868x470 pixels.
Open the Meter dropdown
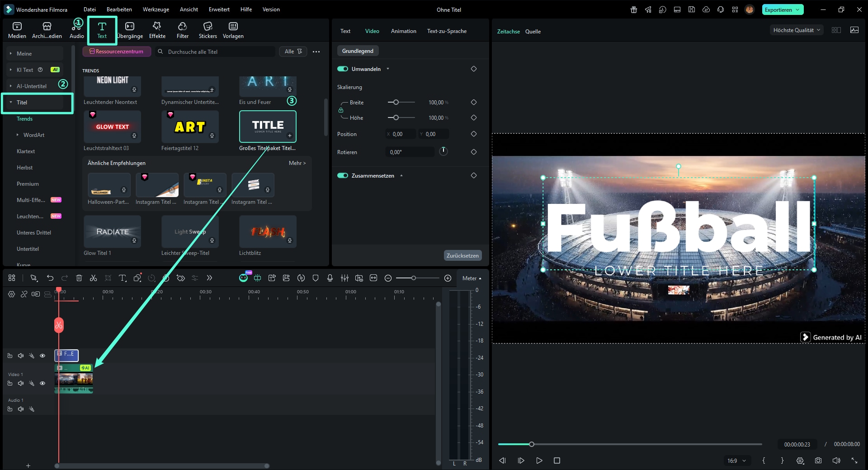pos(472,278)
